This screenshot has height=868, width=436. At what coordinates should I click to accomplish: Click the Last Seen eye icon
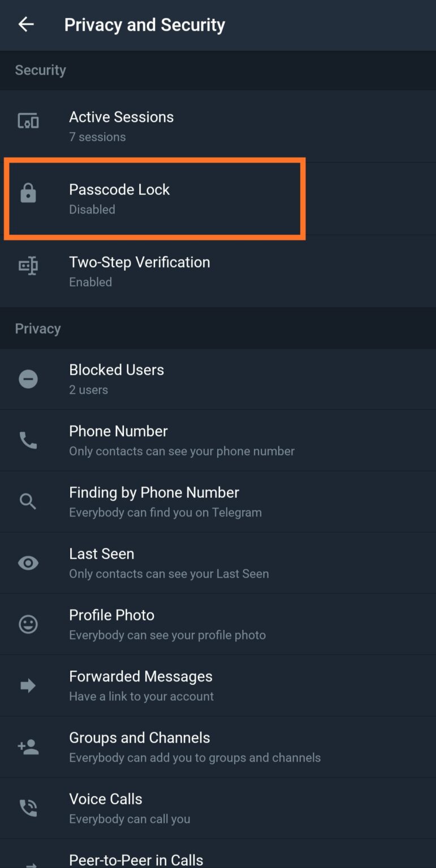28,563
